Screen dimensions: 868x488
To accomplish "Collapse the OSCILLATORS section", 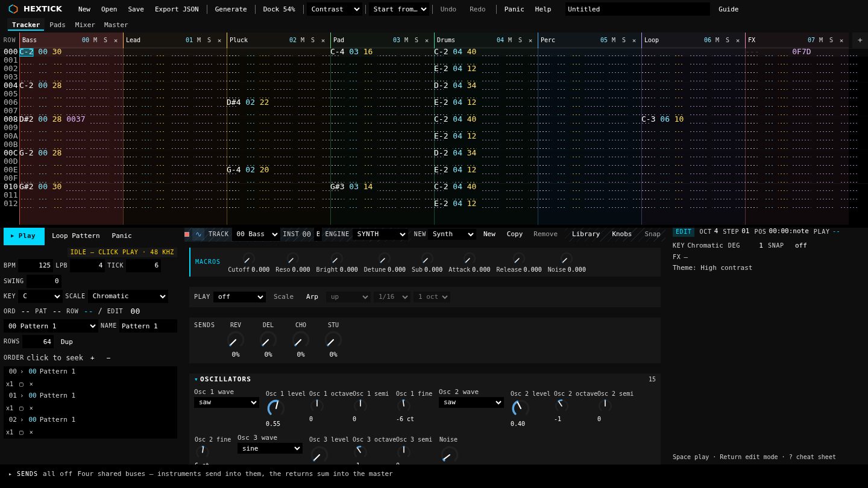I will pos(222,380).
